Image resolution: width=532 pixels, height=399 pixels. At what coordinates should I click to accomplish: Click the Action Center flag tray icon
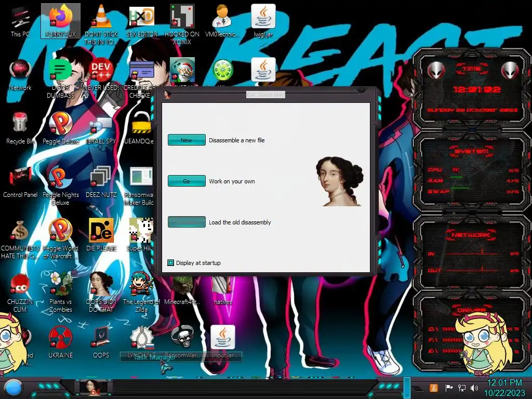click(449, 388)
